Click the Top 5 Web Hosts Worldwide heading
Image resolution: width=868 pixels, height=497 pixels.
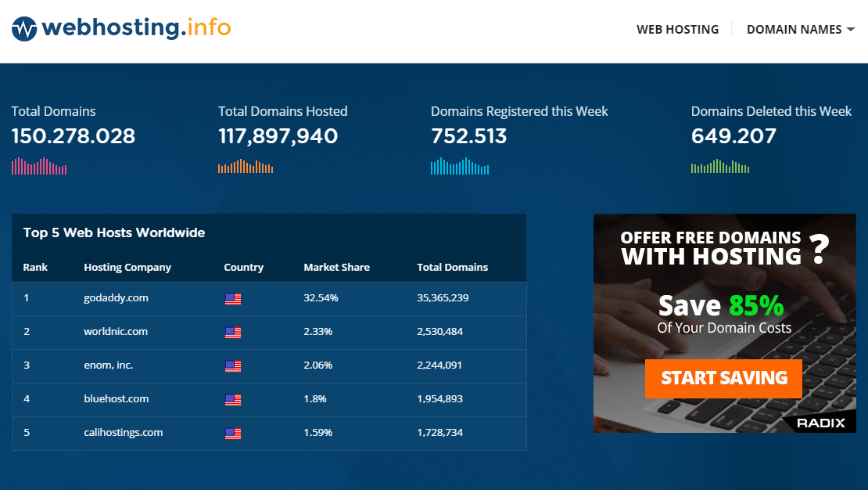[114, 232]
